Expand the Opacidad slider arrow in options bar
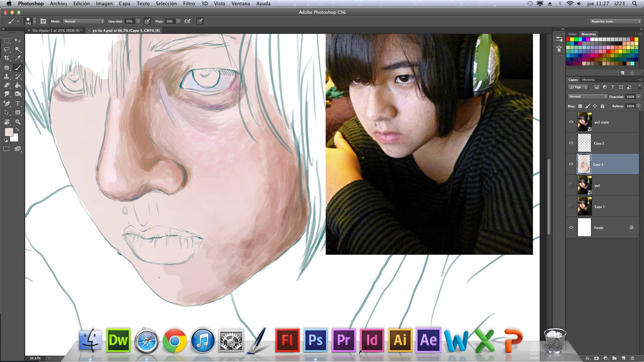The image size is (644, 362). (138, 21)
